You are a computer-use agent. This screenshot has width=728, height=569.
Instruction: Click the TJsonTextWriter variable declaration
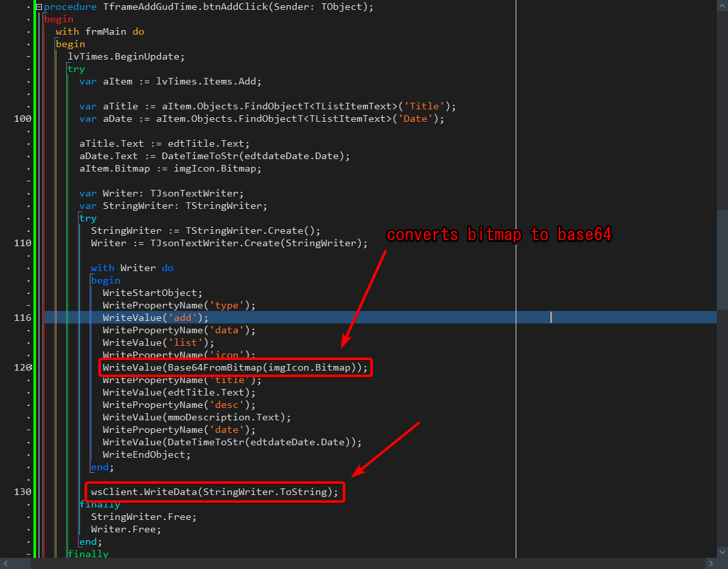(x=161, y=193)
